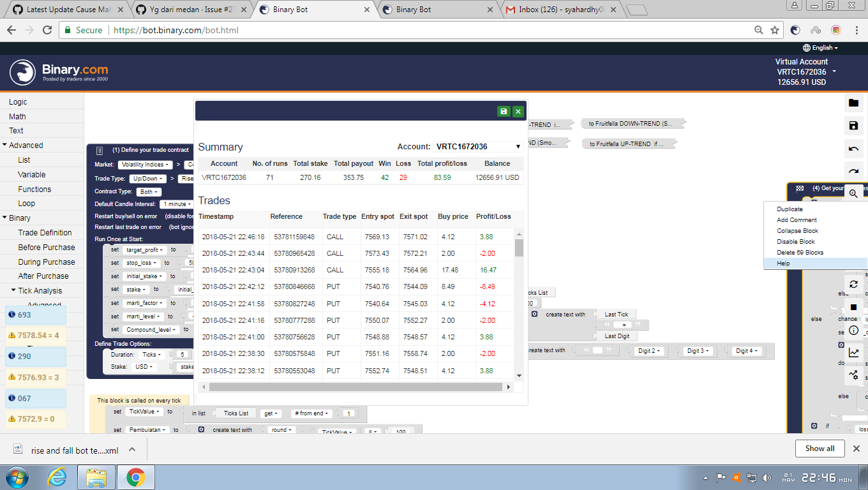The image size is (868, 490).
Task: Open the Trading View panel icon
Action: [854, 376]
